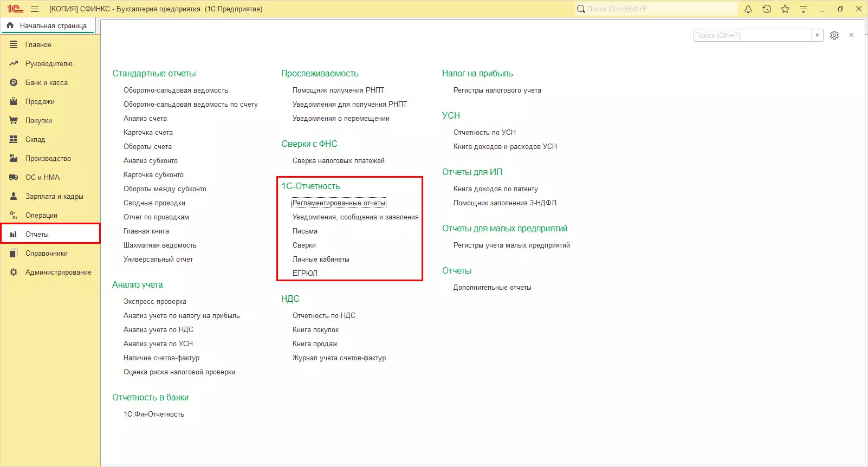
Task: Open Уведомления, сообщения и заявления
Action: pyautogui.click(x=355, y=217)
